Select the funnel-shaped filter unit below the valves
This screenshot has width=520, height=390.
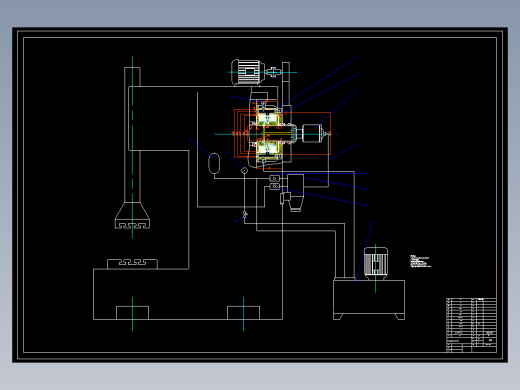(x=295, y=193)
